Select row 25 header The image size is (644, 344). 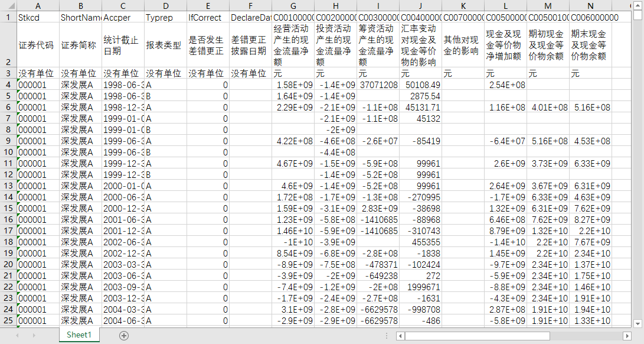(8, 320)
